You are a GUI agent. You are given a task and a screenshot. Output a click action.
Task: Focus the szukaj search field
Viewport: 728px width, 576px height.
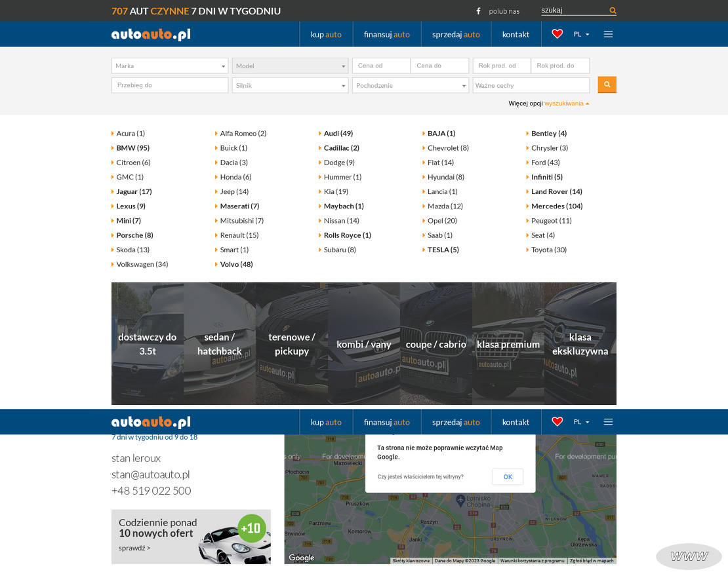pos(575,10)
